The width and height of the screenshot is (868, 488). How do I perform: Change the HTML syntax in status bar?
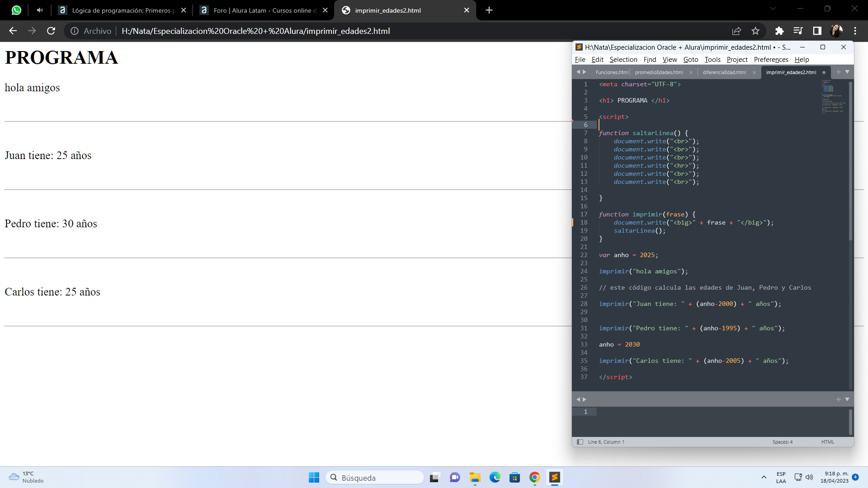point(828,442)
